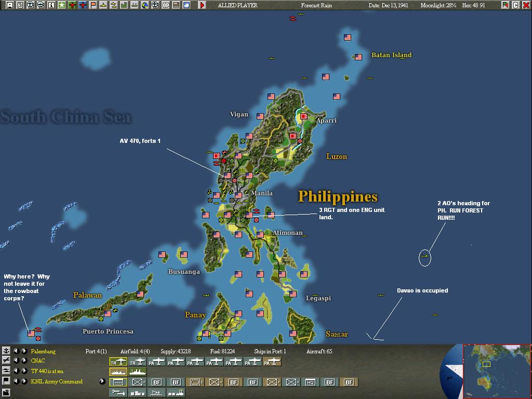This screenshot has width=532, height=399.
Task: Go to previous base before Palembang
Action: click(16, 351)
